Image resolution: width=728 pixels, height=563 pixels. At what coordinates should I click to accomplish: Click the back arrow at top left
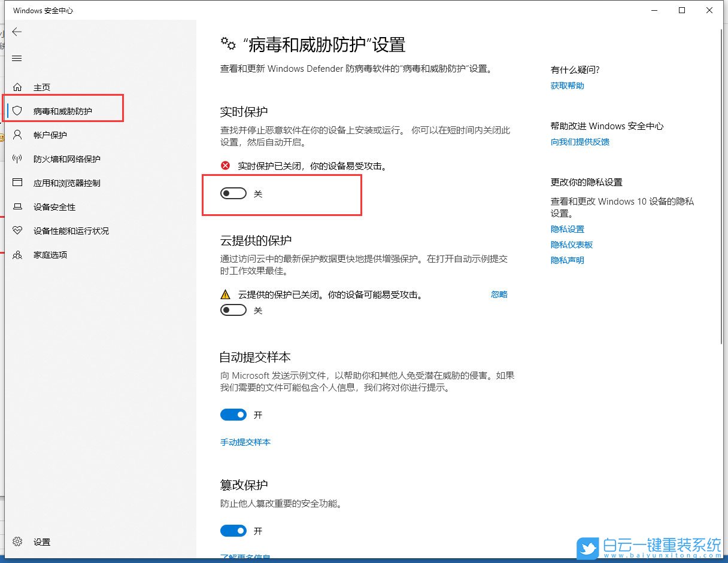(17, 32)
